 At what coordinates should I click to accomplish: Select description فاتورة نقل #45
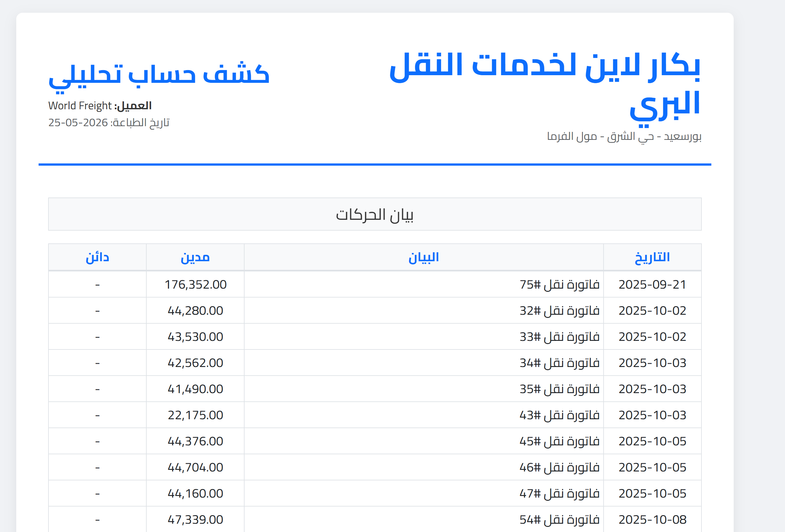pyautogui.click(x=559, y=441)
